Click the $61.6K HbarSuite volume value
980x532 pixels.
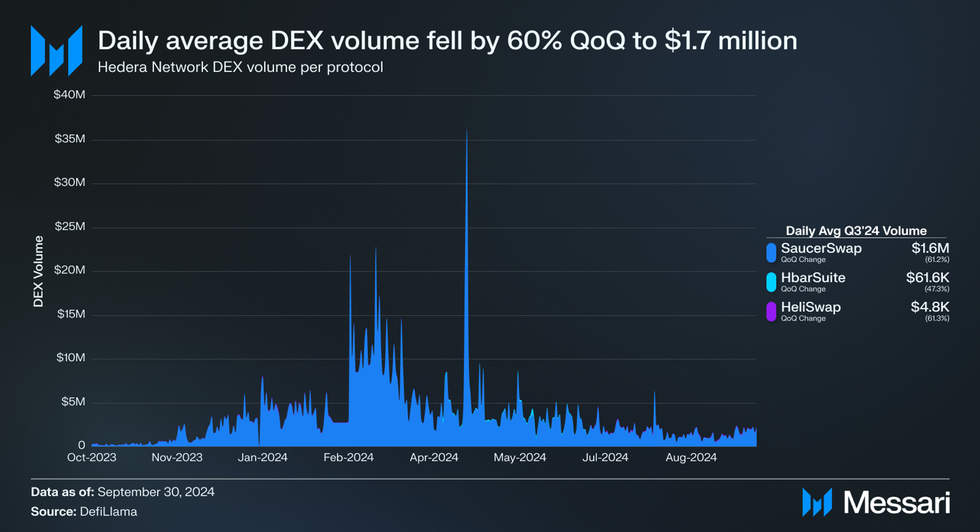click(x=927, y=278)
